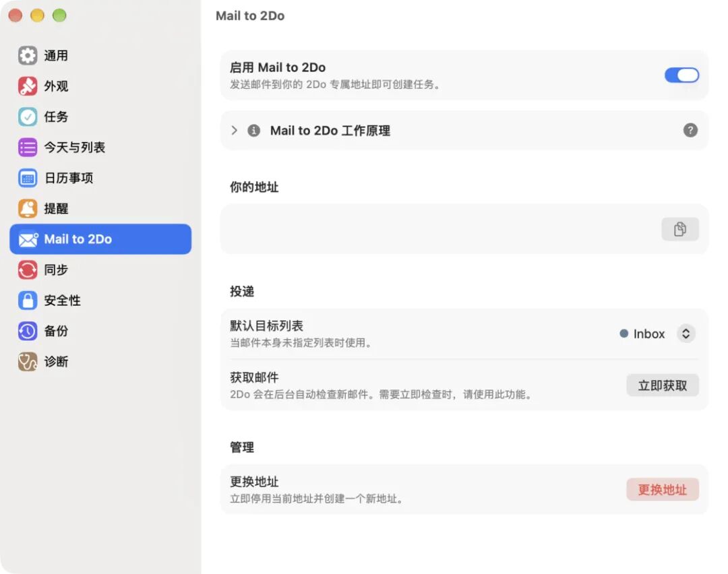Open help question mark for Mail to 2Do
Screen dimensions: 728x574
(x=690, y=131)
